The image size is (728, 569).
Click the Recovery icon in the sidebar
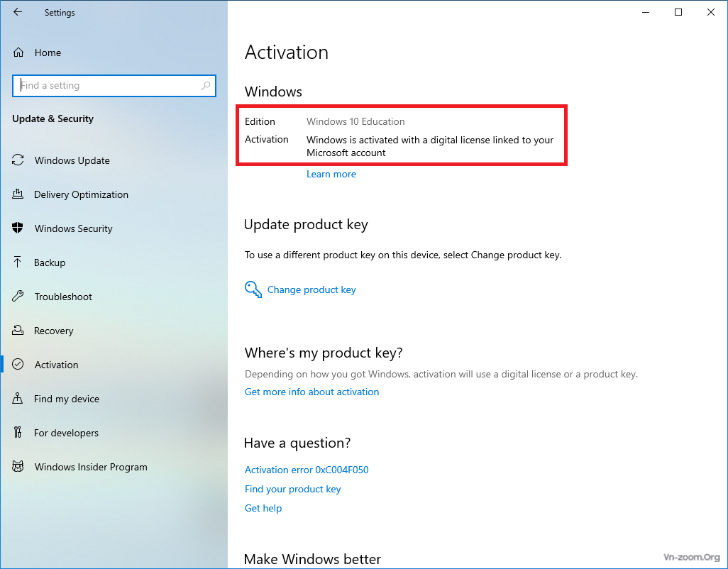point(18,330)
